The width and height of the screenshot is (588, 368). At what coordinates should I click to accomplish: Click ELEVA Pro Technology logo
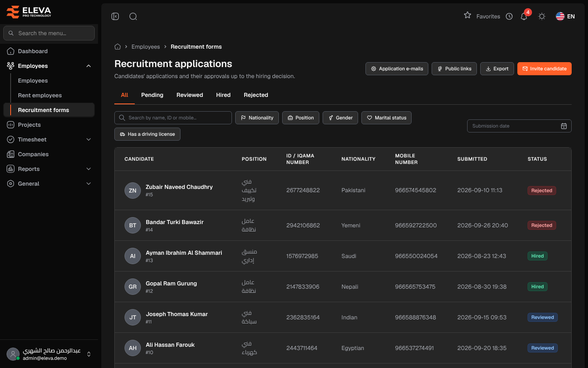tap(29, 12)
